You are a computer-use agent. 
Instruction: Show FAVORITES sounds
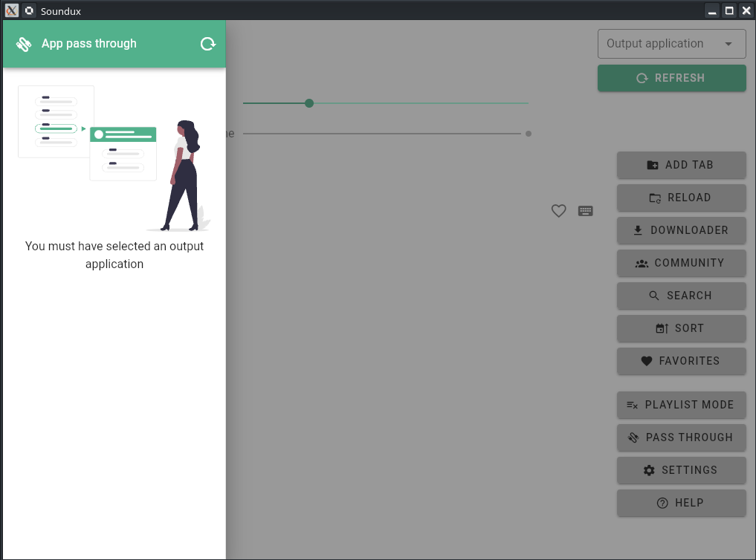pyautogui.click(x=681, y=361)
